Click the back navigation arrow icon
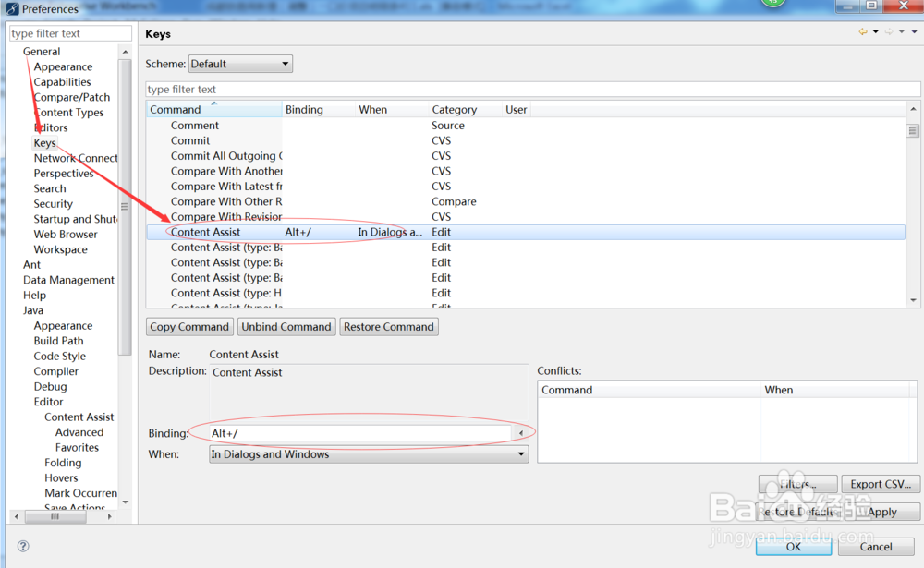The height and width of the screenshot is (568, 924). click(x=863, y=31)
